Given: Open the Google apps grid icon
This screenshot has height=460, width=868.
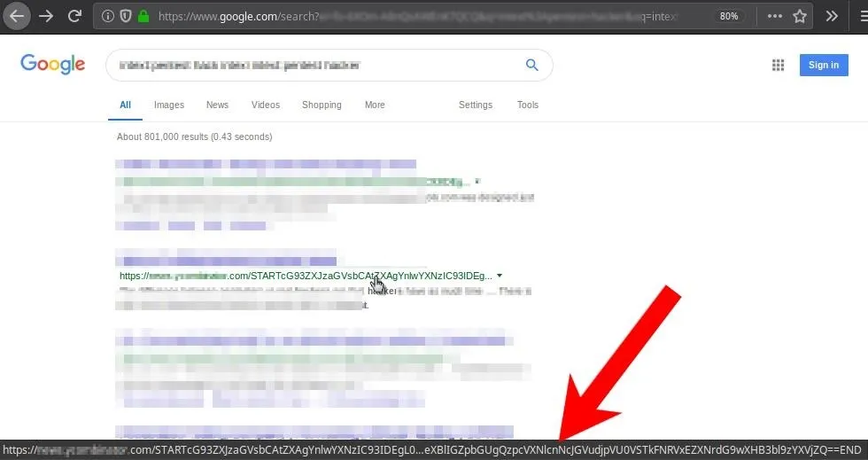Looking at the screenshot, I should point(778,66).
